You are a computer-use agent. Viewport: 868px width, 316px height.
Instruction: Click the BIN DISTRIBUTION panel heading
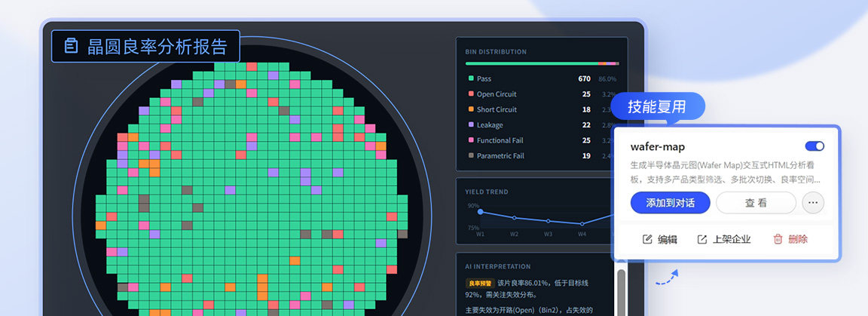point(496,51)
